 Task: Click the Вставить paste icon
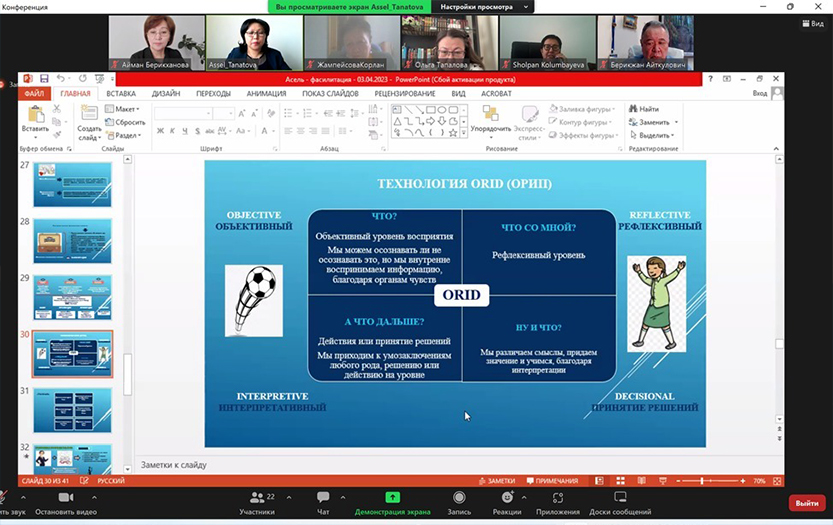click(35, 115)
